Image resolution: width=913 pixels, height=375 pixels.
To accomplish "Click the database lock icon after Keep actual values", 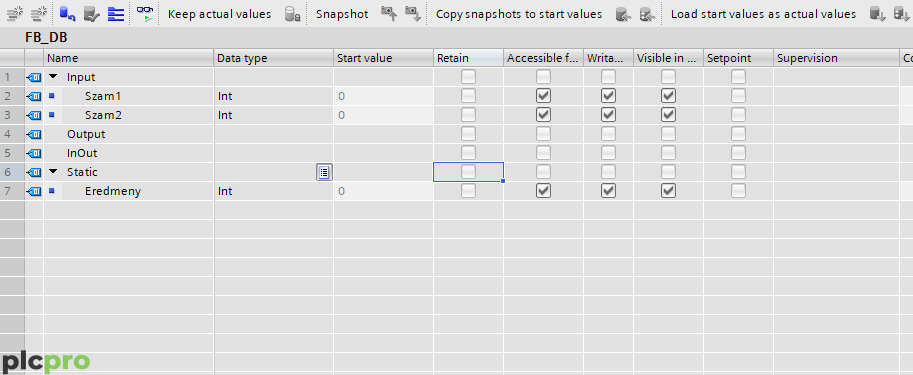I will click(x=292, y=13).
